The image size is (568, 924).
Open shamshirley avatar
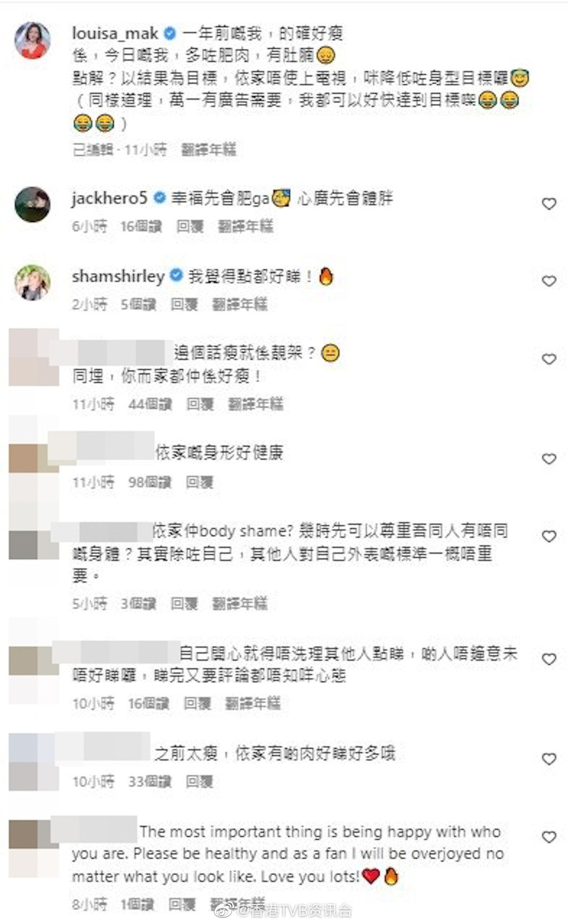click(32, 282)
